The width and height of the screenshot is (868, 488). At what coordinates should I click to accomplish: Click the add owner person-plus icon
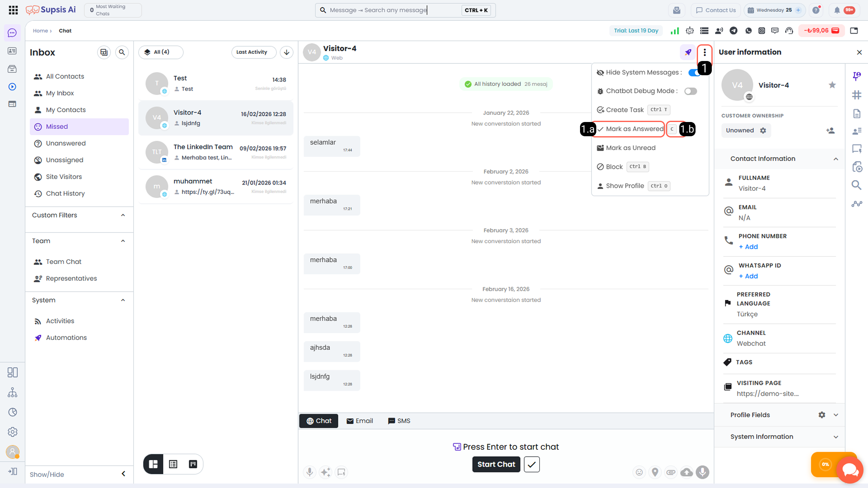[831, 131]
